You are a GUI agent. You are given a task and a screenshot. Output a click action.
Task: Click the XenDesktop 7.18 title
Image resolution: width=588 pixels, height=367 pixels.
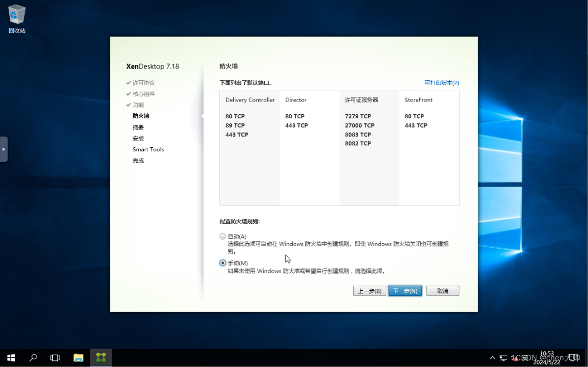[x=152, y=66]
